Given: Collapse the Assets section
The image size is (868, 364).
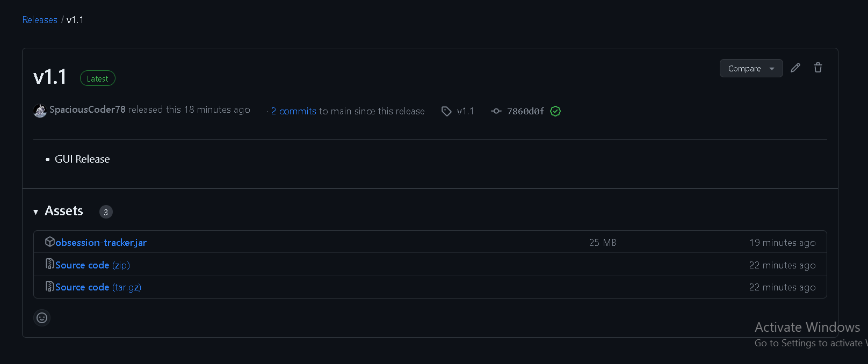Looking at the screenshot, I should [35, 212].
